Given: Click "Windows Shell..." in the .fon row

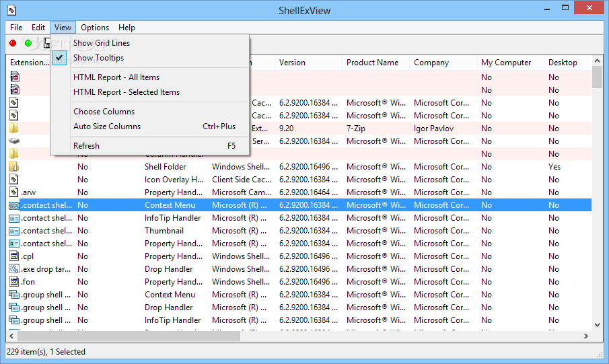Looking at the screenshot, I should pos(241,282).
